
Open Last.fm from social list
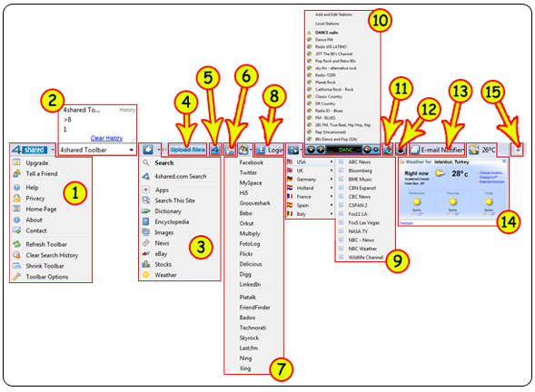[248, 348]
